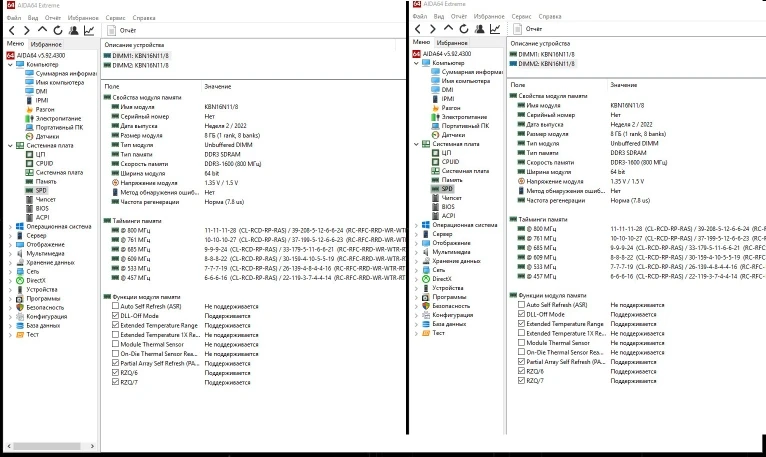Select DIMM2: KBN16N11/8 in right window
This screenshot has height=457, width=766.
pos(542,64)
